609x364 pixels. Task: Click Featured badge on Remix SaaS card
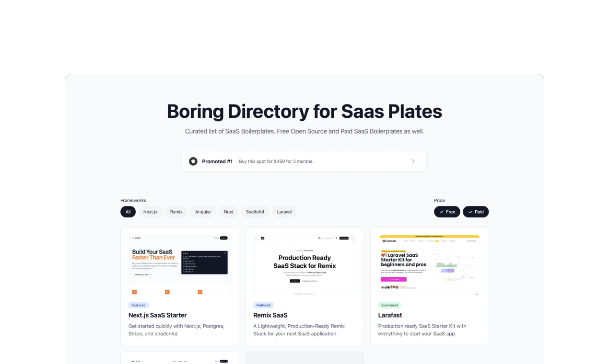point(263,305)
